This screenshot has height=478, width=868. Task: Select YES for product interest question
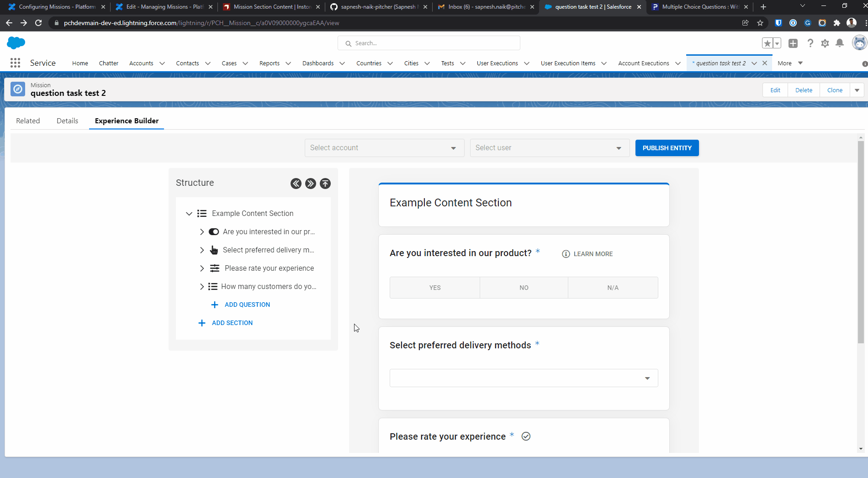pyautogui.click(x=434, y=288)
